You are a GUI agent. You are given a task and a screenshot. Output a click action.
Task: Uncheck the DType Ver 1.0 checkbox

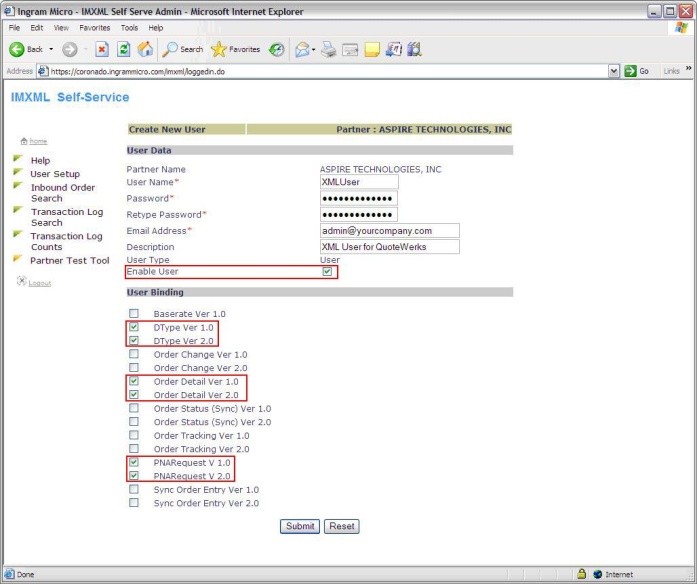point(134,327)
